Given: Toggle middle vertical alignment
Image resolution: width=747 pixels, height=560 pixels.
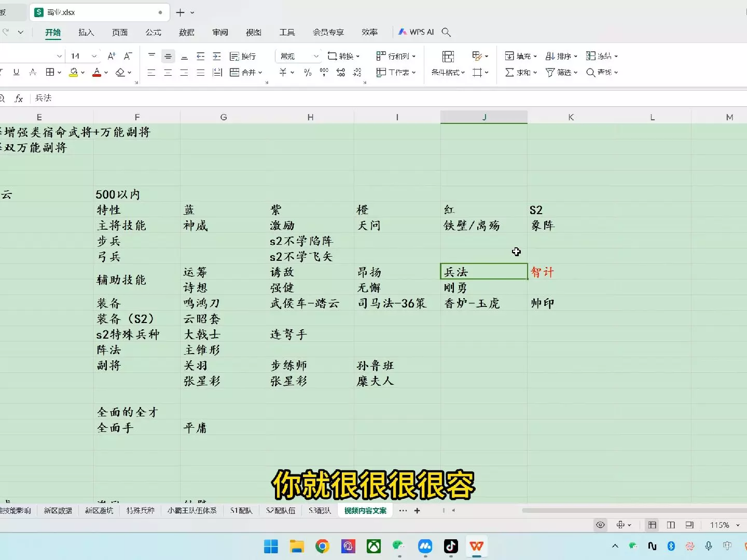Looking at the screenshot, I should tap(168, 56).
